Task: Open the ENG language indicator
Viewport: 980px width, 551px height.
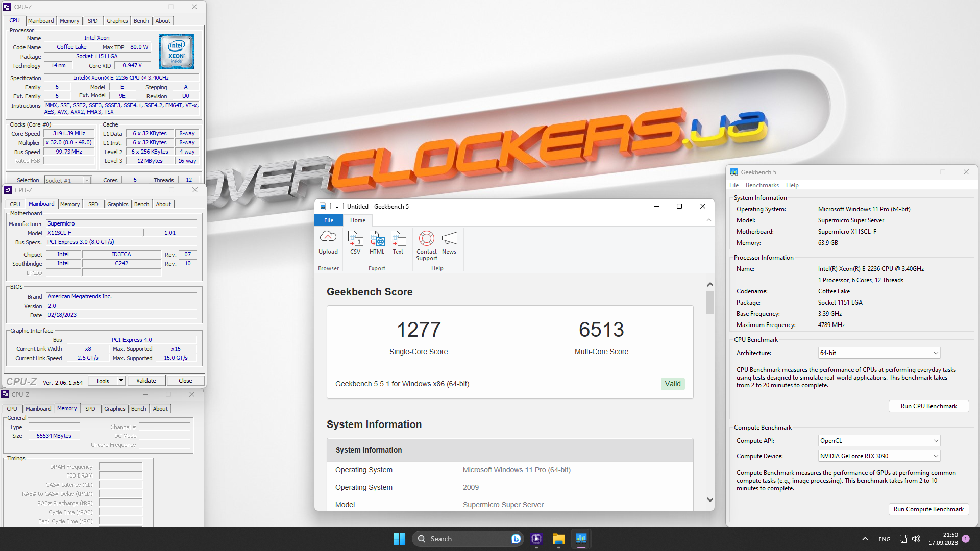Action: pyautogui.click(x=885, y=539)
